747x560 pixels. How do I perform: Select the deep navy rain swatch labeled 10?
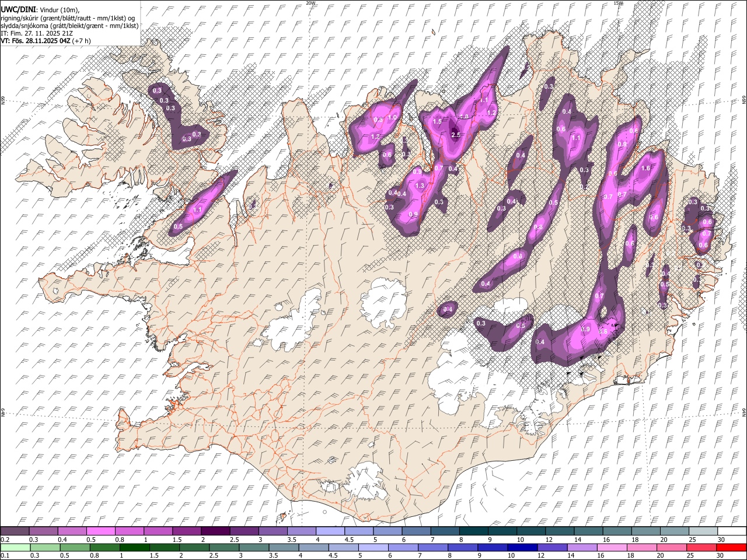[522, 548]
